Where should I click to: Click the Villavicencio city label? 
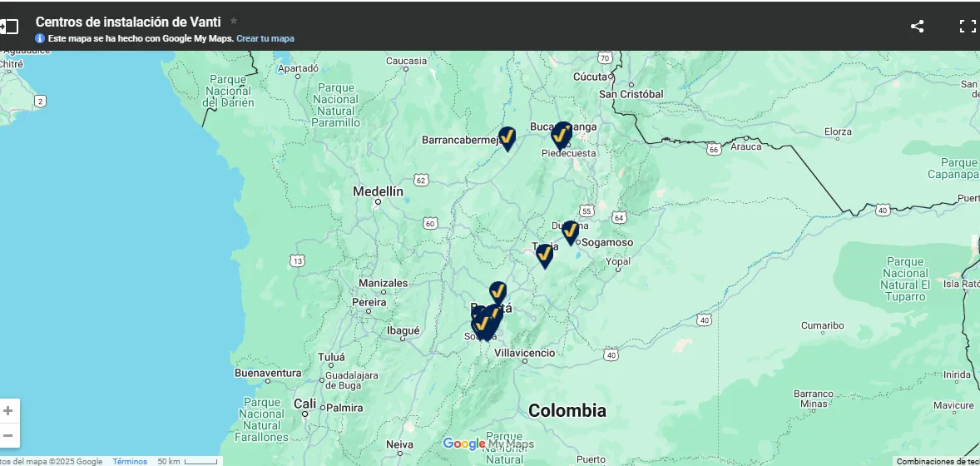coord(524,353)
